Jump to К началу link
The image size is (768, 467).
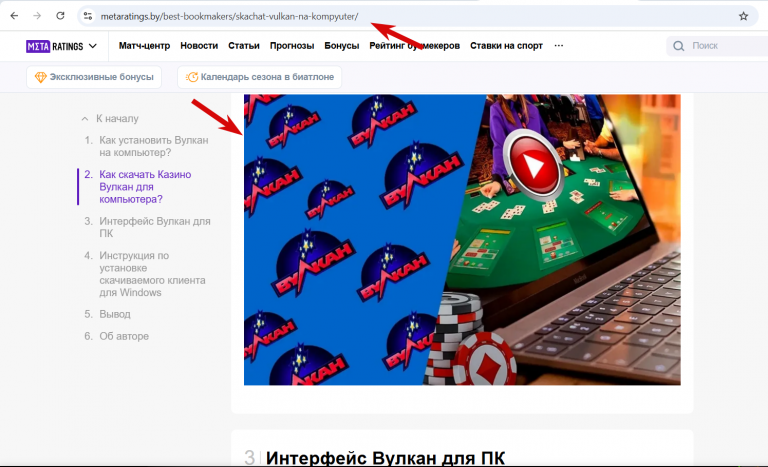117,119
